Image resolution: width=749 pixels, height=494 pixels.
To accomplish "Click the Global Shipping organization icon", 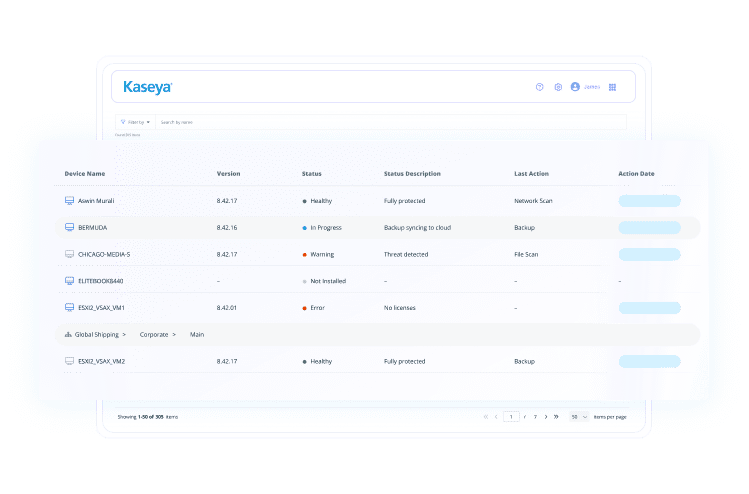I will [x=68, y=334].
